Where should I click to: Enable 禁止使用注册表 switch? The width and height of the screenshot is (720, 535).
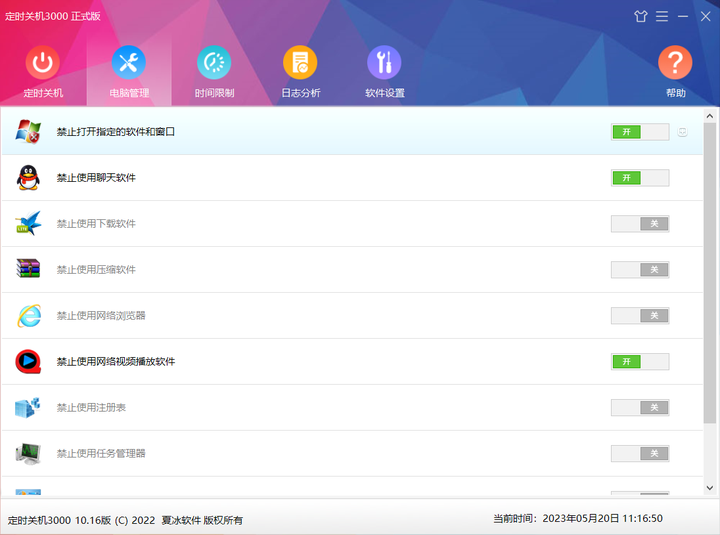pyautogui.click(x=640, y=407)
